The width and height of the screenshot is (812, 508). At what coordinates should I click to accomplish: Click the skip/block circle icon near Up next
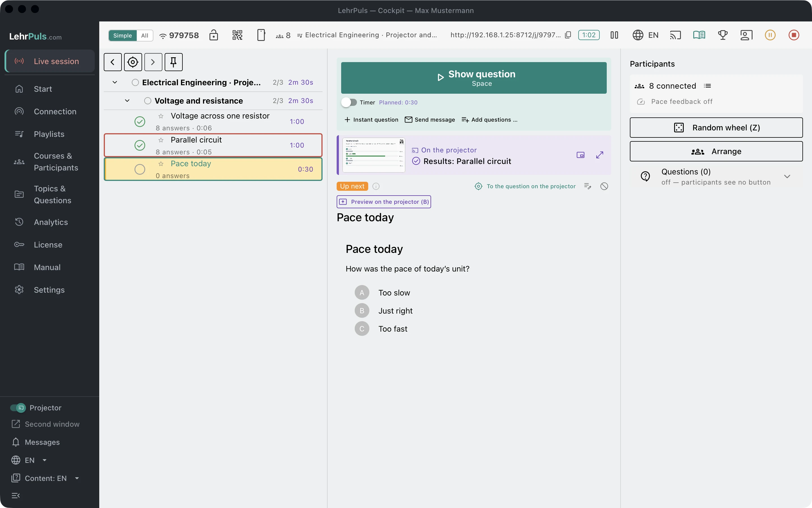604,186
